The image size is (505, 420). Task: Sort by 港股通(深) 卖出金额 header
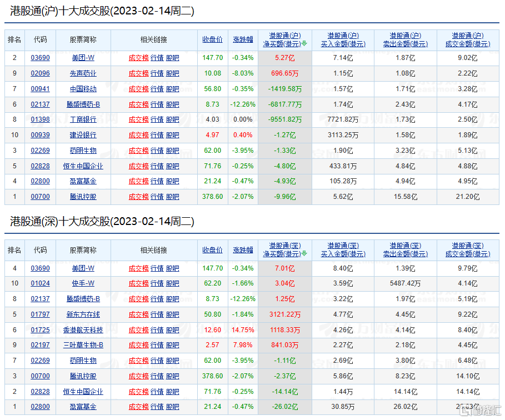(405, 250)
